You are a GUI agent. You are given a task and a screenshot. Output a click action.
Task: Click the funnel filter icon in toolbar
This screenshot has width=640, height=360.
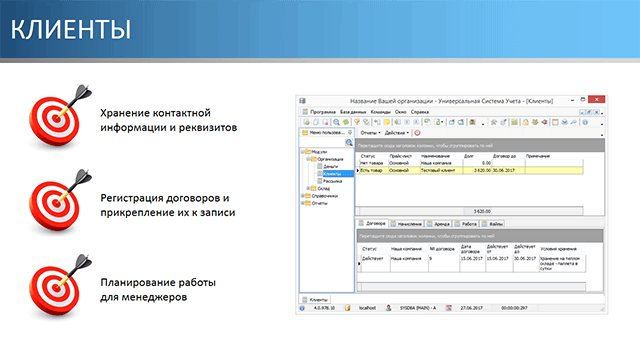[357, 122]
